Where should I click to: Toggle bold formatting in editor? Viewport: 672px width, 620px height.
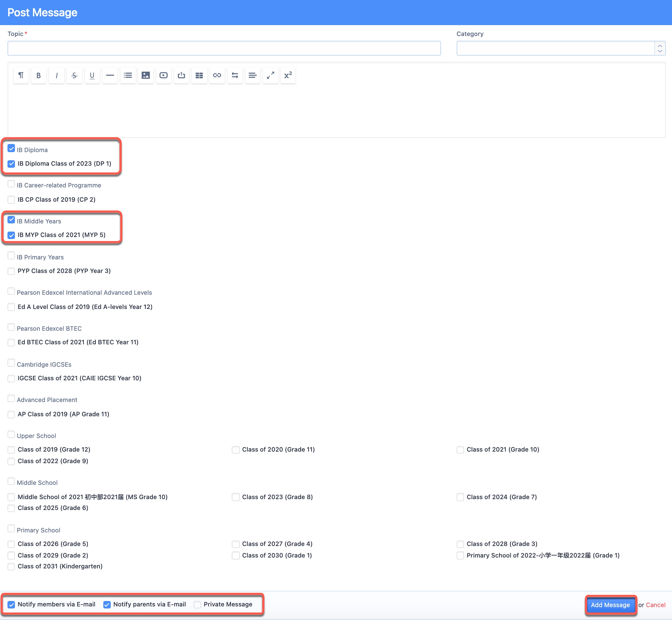39,75
